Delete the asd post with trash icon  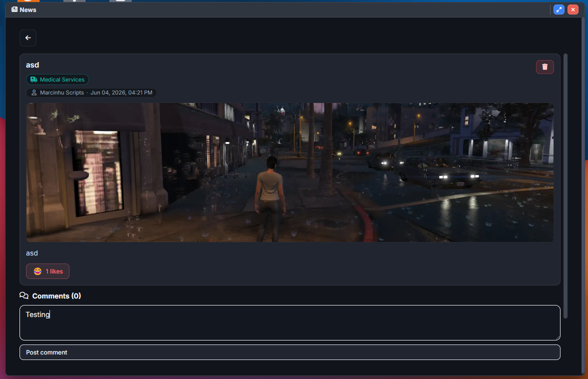[x=544, y=66]
